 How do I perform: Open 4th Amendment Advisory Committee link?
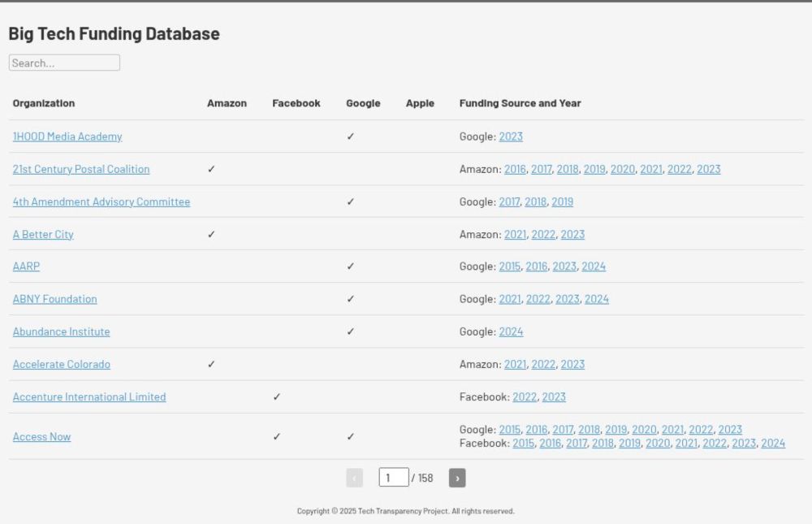point(101,201)
